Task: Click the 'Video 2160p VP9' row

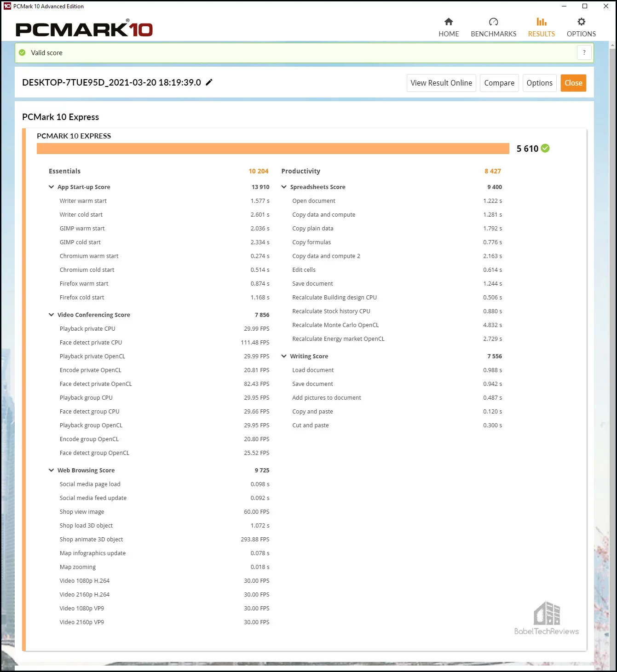Action: pos(164,622)
